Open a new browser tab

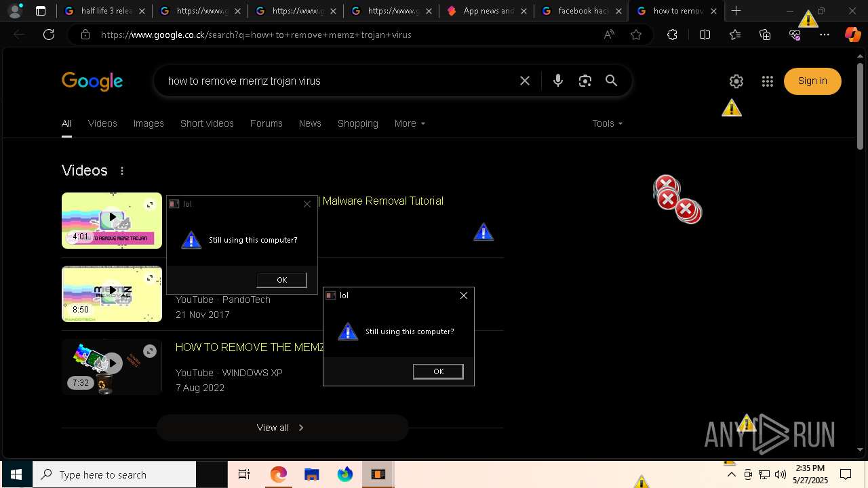tap(736, 11)
